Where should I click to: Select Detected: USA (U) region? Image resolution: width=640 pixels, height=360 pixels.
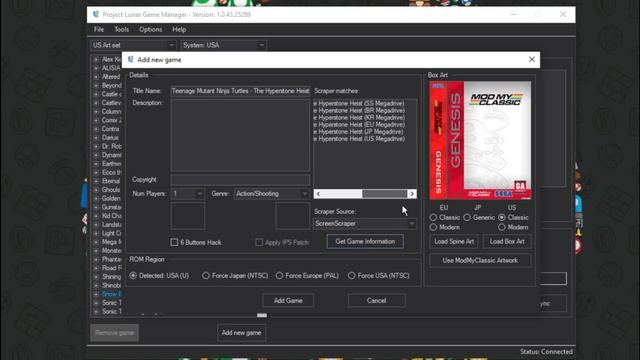point(133,276)
